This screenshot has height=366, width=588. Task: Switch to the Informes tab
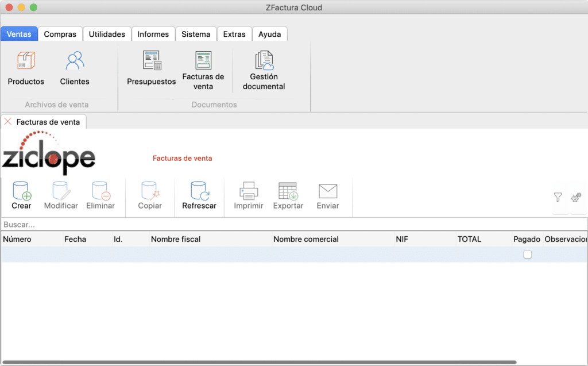pyautogui.click(x=153, y=34)
